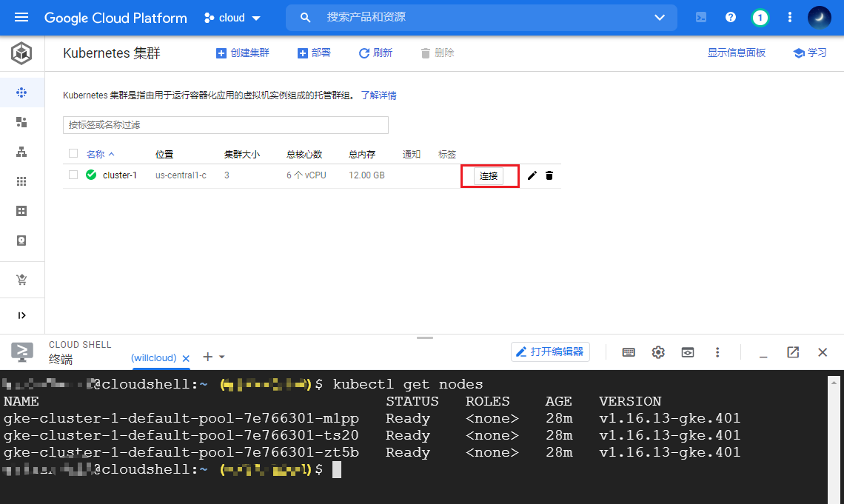Edit cluster-1 with the pencil icon
This screenshot has width=844, height=504.
tap(532, 175)
